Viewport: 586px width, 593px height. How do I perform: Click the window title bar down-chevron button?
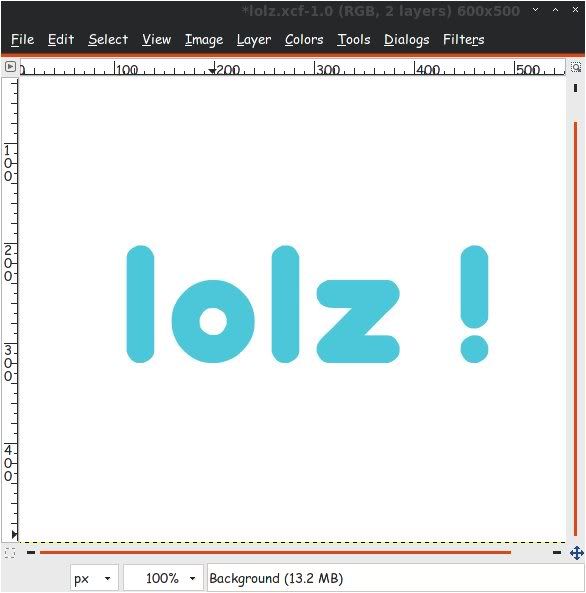535,10
